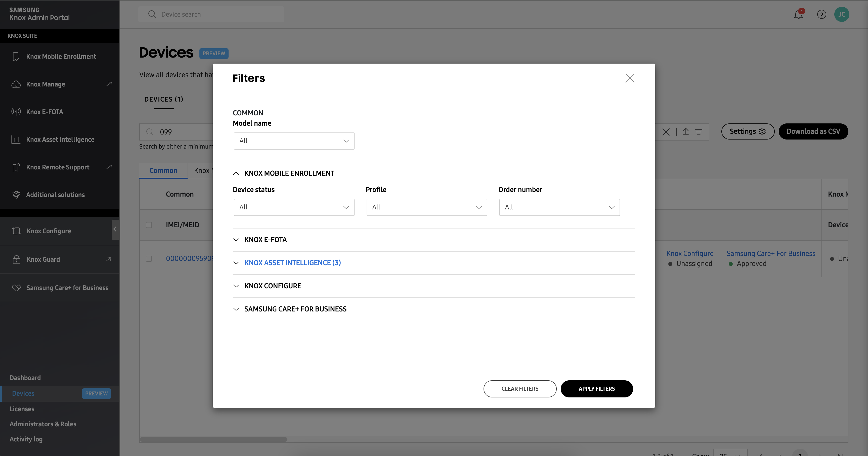Close the Filters dialog with X

[630, 78]
